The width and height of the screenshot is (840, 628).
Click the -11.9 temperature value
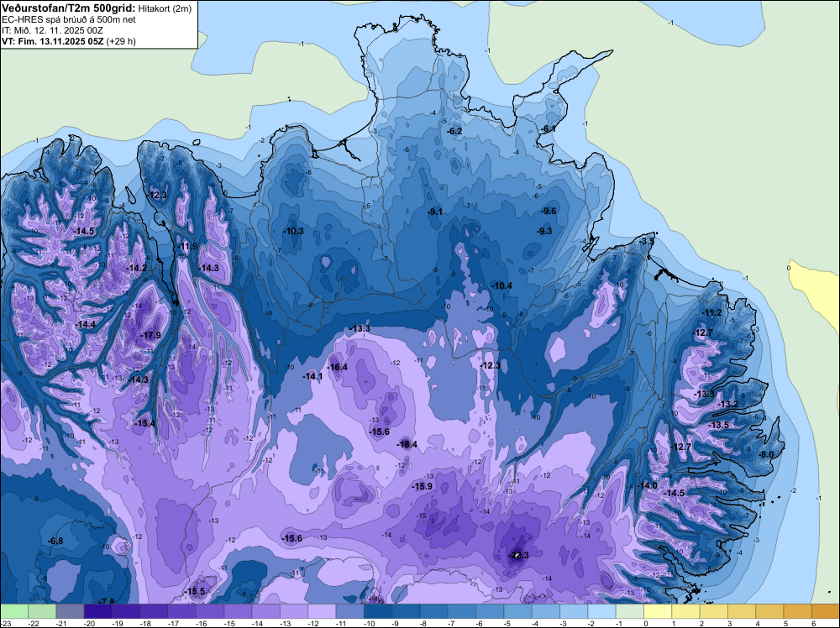187,246
